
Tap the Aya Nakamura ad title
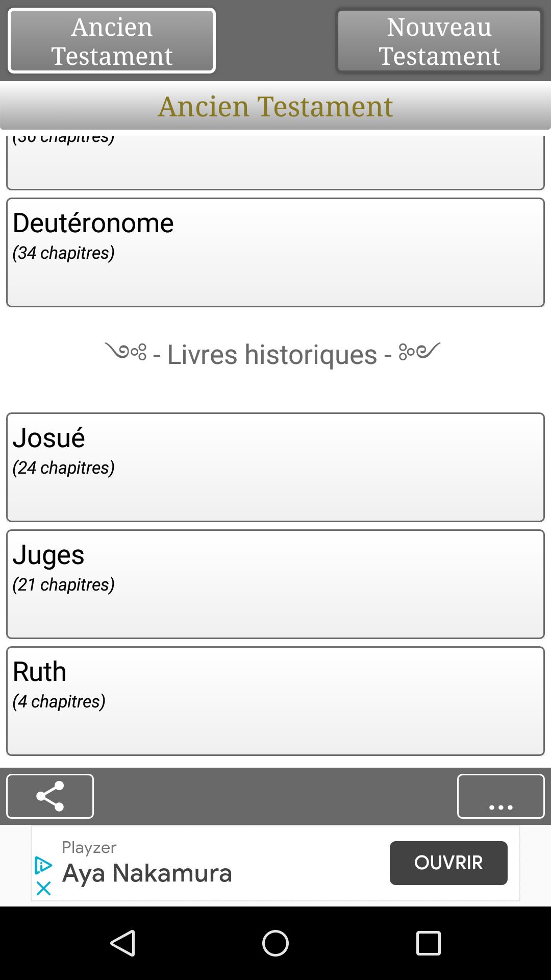click(x=147, y=873)
